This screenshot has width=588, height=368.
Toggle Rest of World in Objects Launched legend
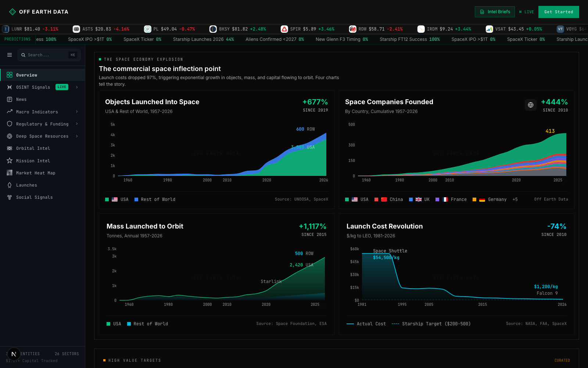155,199
